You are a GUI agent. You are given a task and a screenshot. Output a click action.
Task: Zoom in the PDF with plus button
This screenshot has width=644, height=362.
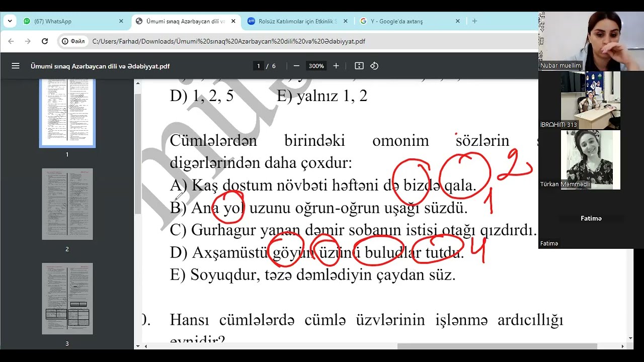336,66
